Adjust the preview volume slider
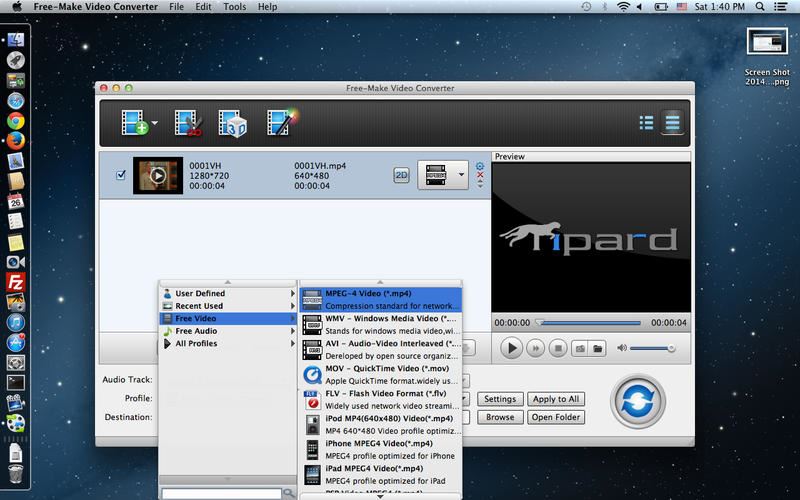Viewport: 800px width, 500px height. [x=653, y=348]
